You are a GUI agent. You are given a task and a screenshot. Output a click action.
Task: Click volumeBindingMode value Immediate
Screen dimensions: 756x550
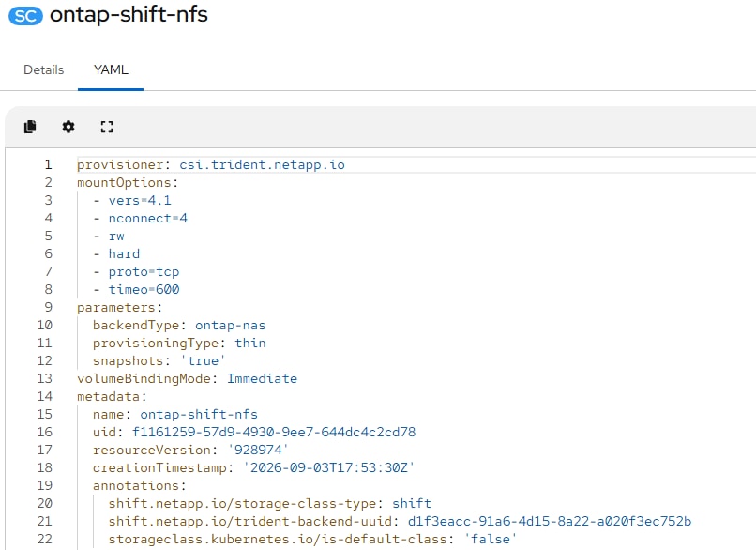(262, 379)
